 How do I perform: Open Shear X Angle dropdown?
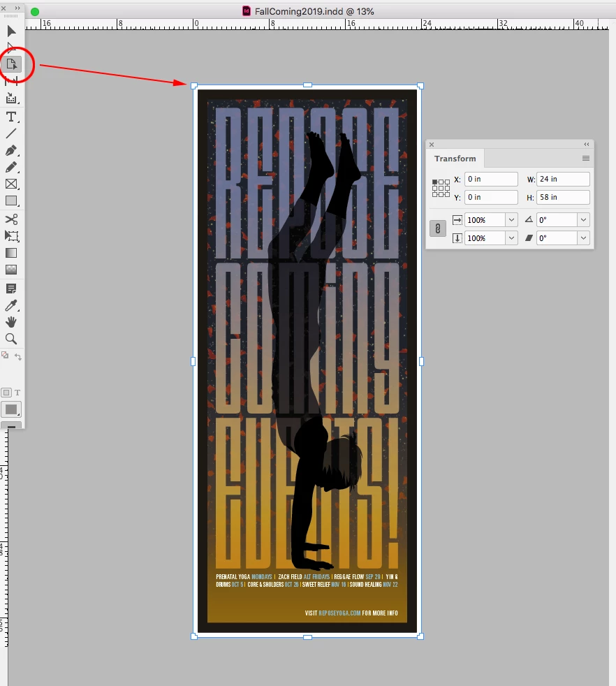click(x=584, y=238)
